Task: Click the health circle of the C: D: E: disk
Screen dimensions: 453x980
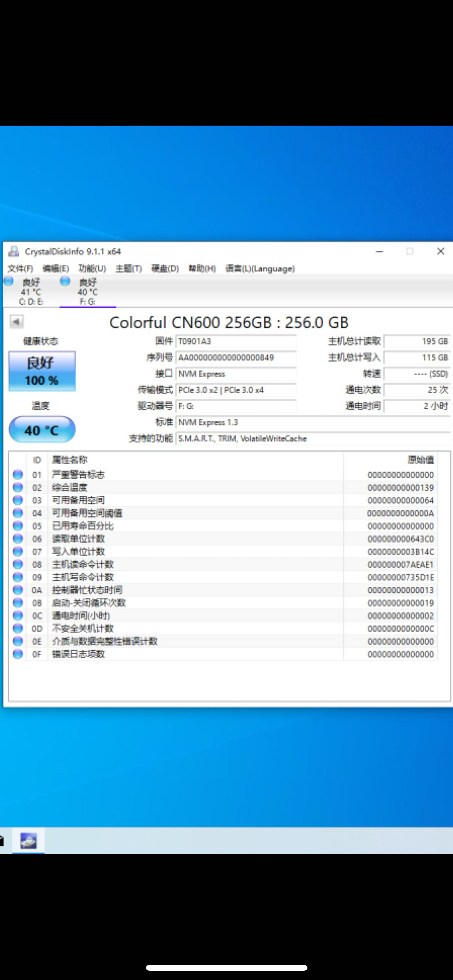Action: [x=9, y=281]
